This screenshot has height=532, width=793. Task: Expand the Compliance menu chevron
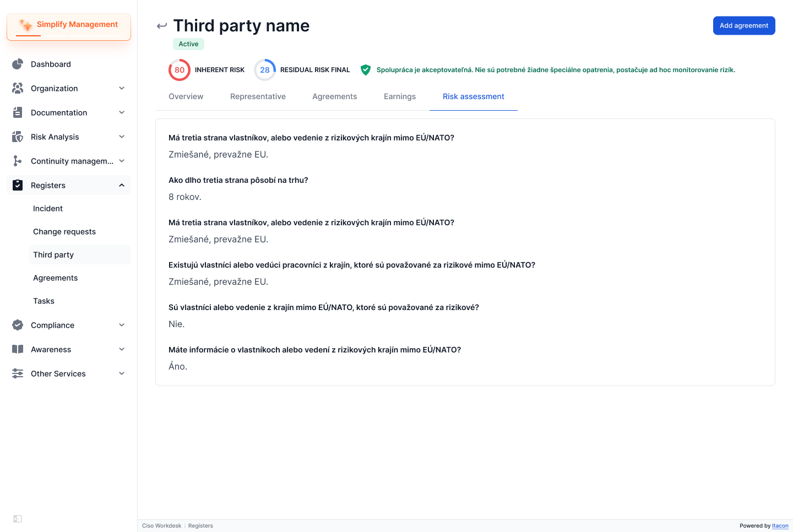[122, 325]
